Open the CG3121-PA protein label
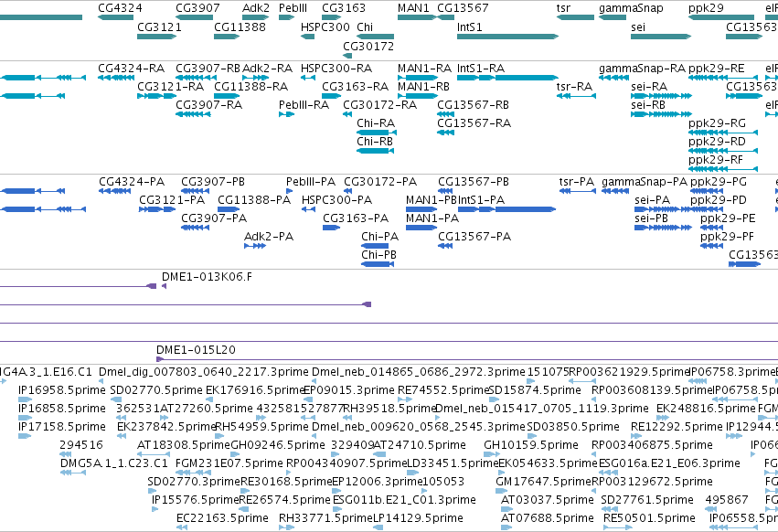Image resolution: width=778 pixels, height=532 pixels. coord(172,200)
